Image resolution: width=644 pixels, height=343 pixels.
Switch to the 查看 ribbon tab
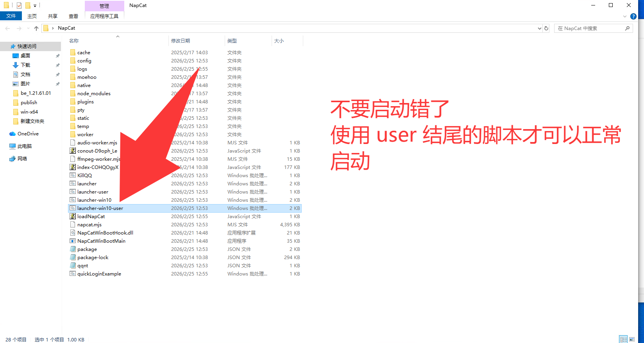click(73, 16)
